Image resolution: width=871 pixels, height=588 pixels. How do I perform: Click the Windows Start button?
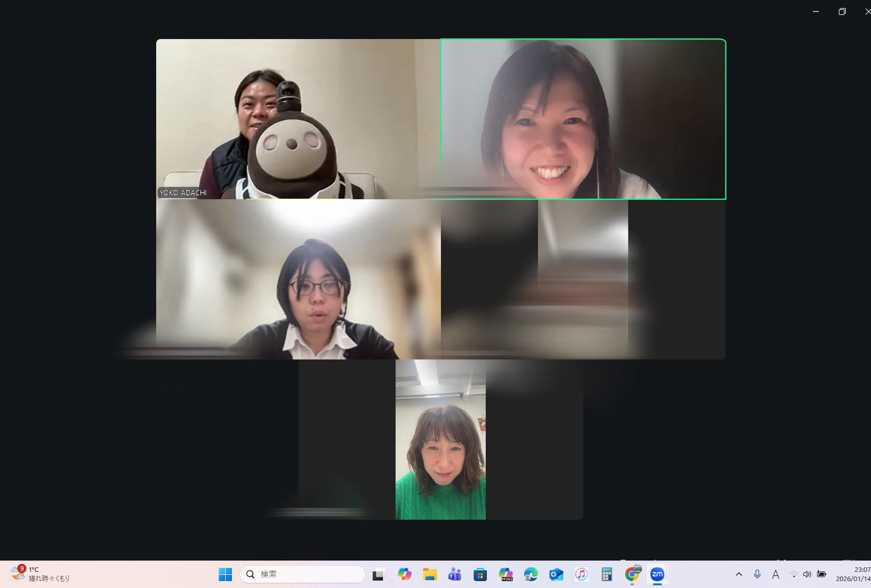pos(225,574)
